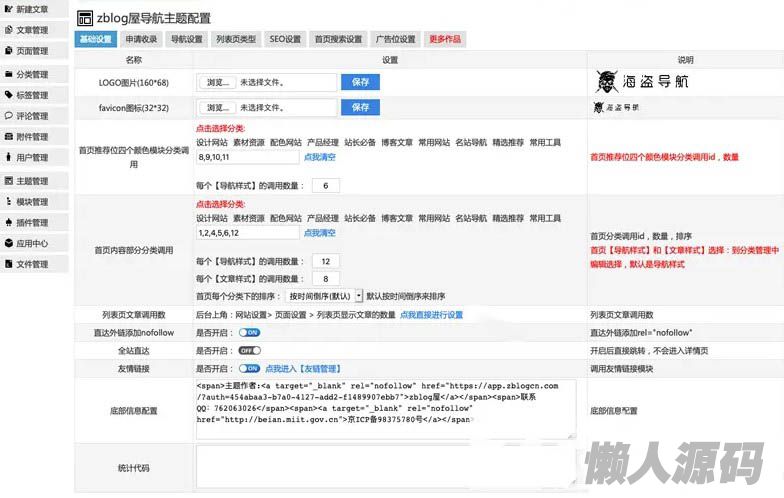This screenshot has width=784, height=498.
Task: Select 设计网站 in 首页推荐位 categories
Action: (x=212, y=142)
